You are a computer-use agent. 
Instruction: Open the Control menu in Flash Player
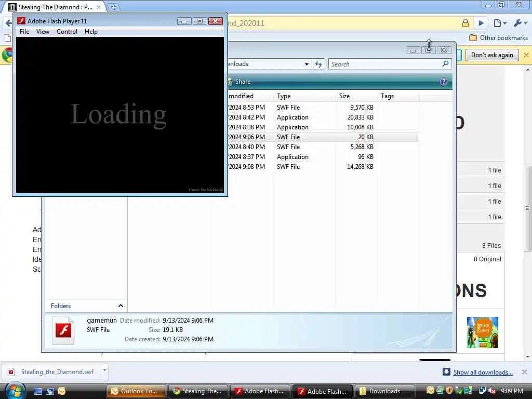point(67,32)
